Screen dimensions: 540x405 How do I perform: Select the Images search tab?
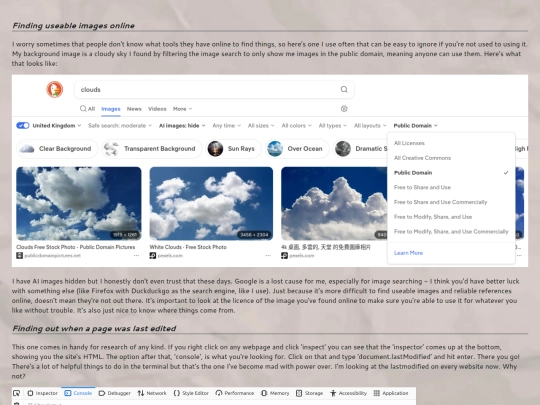point(111,109)
